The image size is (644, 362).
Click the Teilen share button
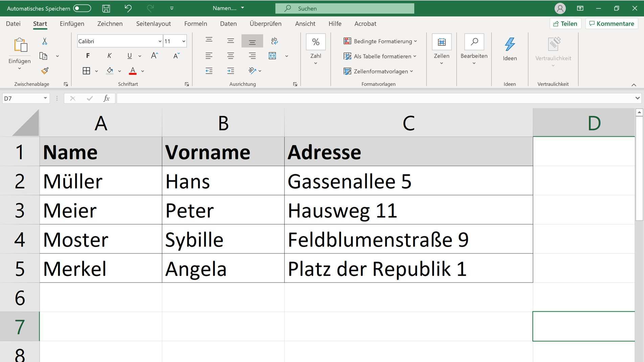[565, 24]
